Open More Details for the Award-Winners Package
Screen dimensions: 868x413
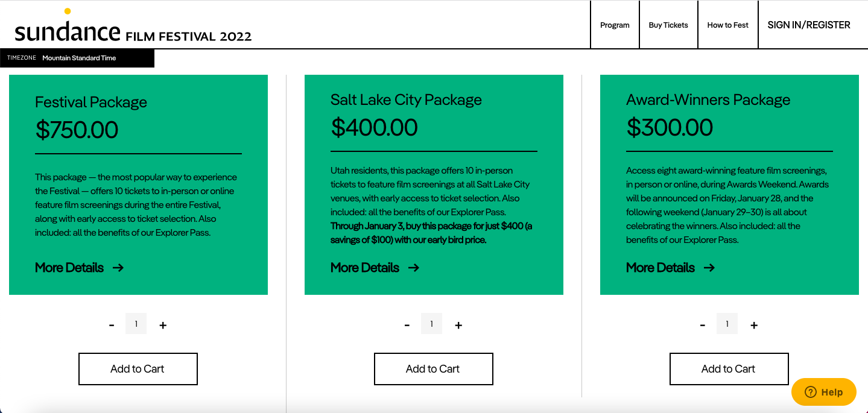pos(660,267)
